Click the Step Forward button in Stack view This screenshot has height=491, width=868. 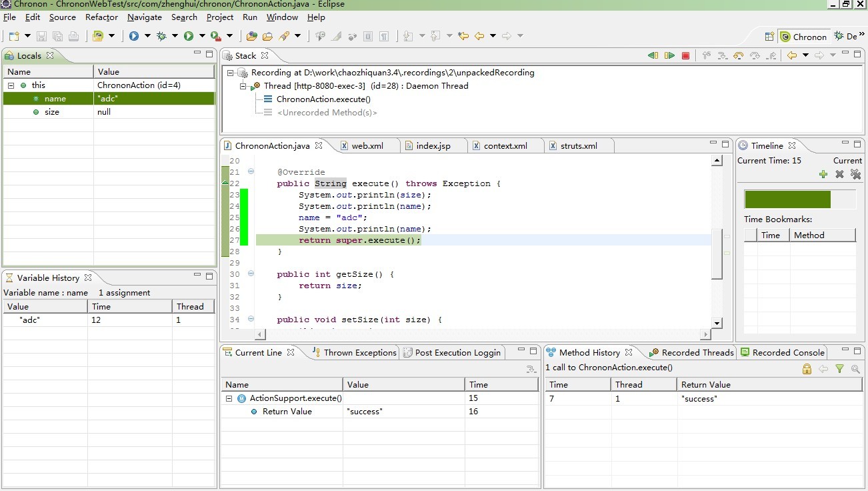[669, 56]
